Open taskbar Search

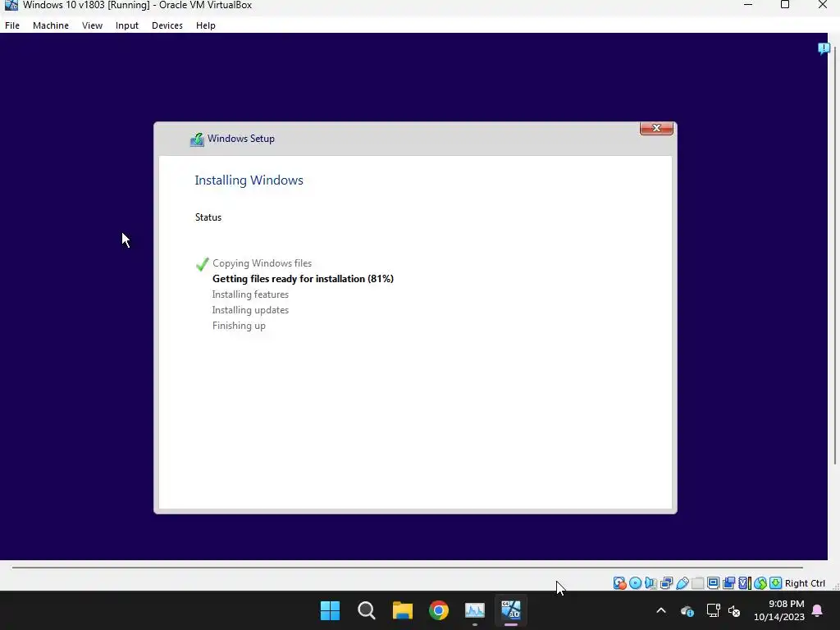[367, 610]
